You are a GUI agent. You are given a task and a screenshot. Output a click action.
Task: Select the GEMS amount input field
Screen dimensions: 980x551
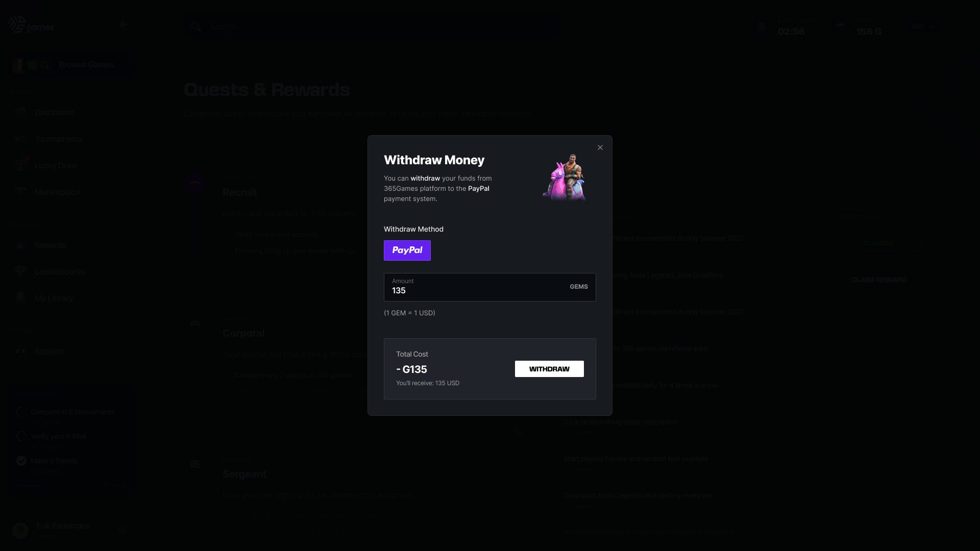coord(489,287)
